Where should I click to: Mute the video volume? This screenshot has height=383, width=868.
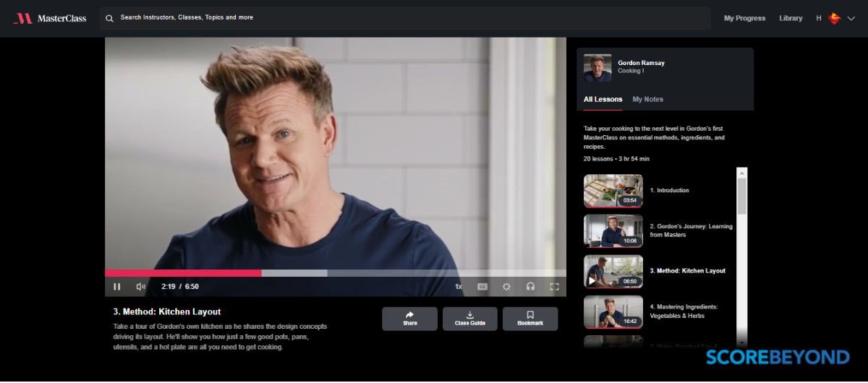[140, 287]
